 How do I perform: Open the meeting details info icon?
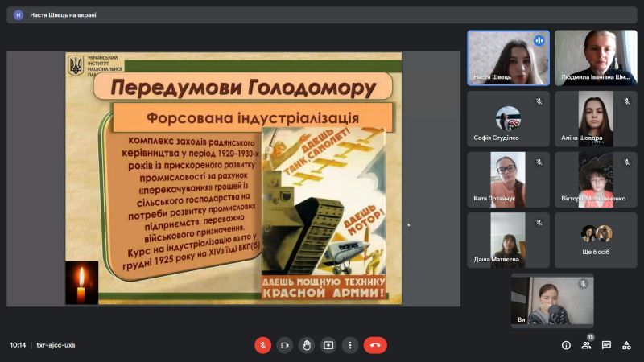point(566,345)
